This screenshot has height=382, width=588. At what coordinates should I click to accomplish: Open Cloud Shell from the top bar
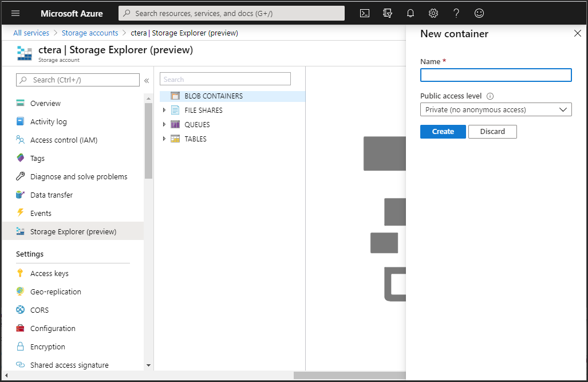365,14
